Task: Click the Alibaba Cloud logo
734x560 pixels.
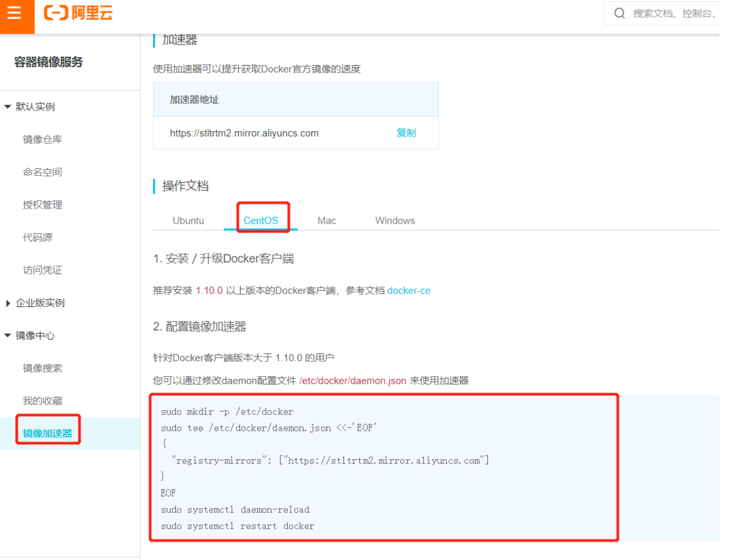Action: pyautogui.click(x=79, y=13)
